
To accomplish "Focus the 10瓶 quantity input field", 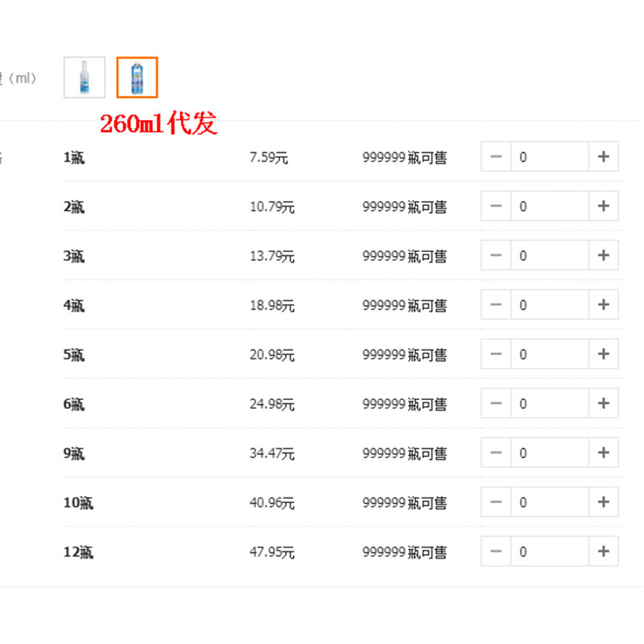I will point(550,502).
